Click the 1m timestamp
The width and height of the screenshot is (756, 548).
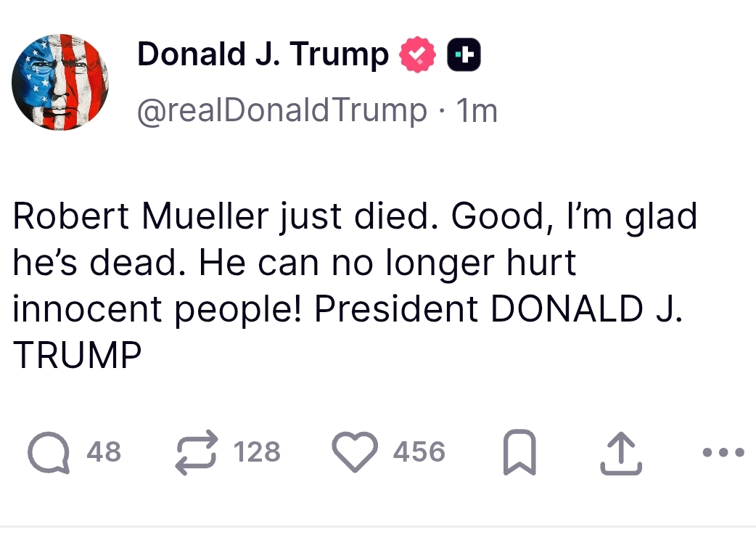[x=476, y=110]
